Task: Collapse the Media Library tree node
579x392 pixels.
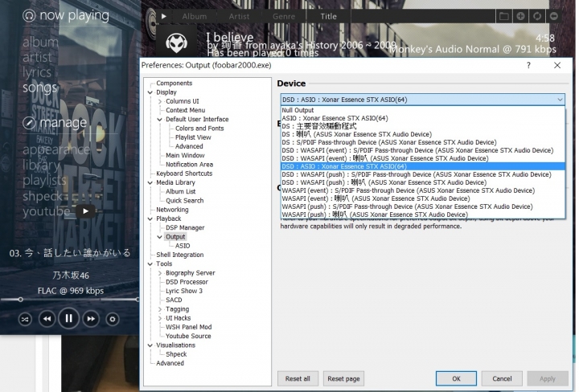Action: tap(150, 183)
